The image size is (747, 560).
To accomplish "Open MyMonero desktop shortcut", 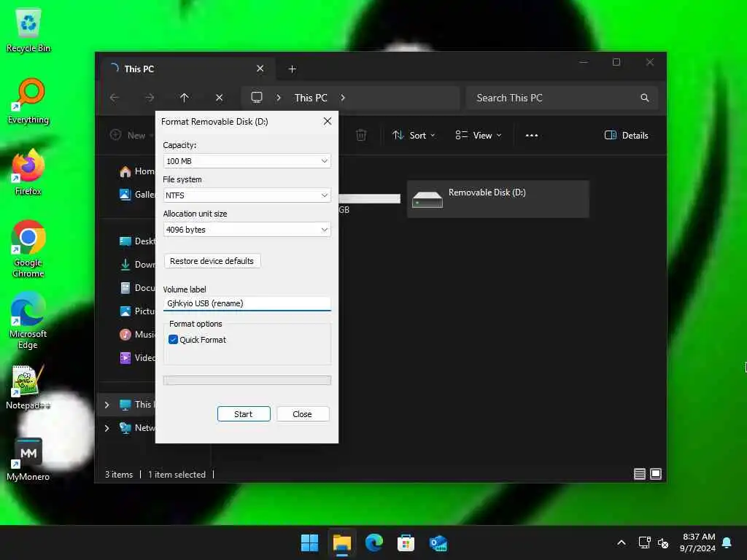I will (28, 459).
